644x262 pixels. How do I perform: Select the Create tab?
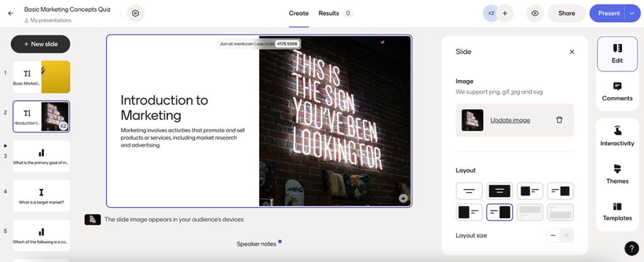299,13
